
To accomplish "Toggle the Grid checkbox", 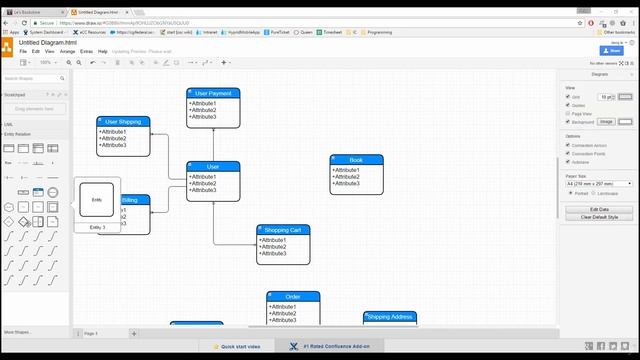I will pos(568,97).
